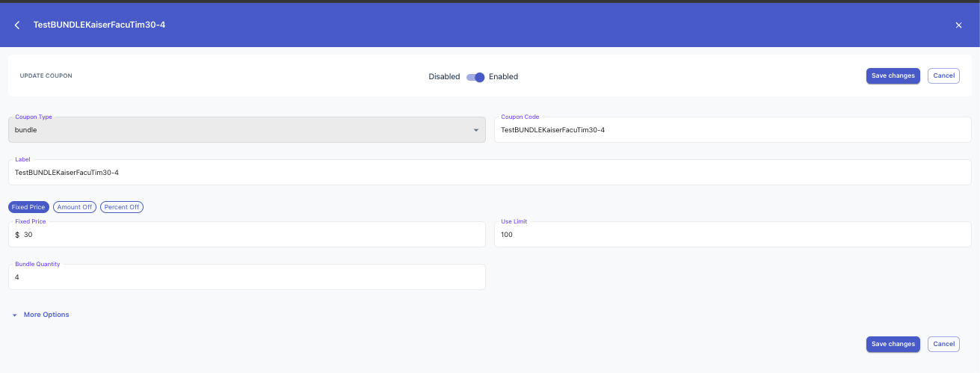Click the top Cancel button
This screenshot has width=980, height=373.
point(943,75)
